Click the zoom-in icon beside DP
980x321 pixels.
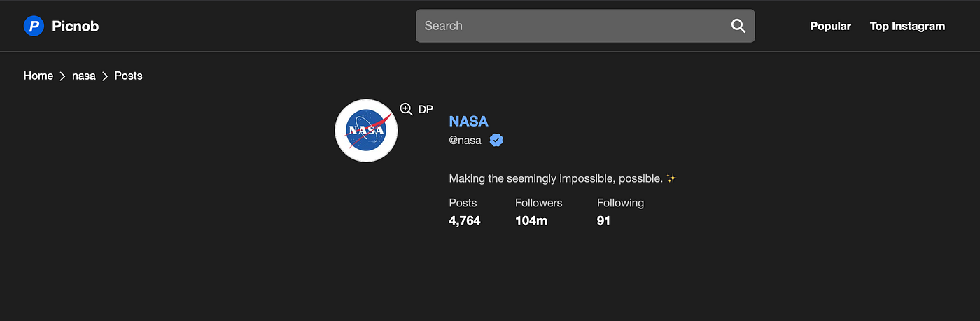tap(406, 109)
